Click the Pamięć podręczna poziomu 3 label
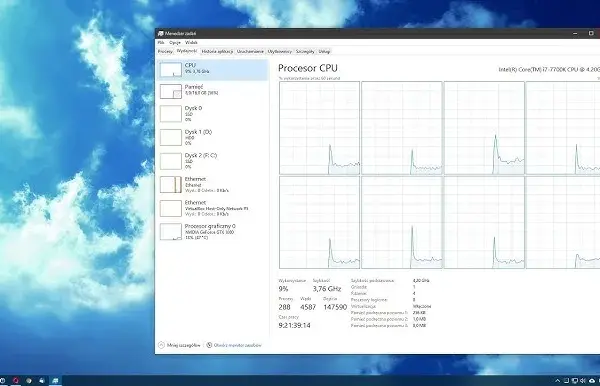The height and width of the screenshot is (386, 600). coord(379,326)
